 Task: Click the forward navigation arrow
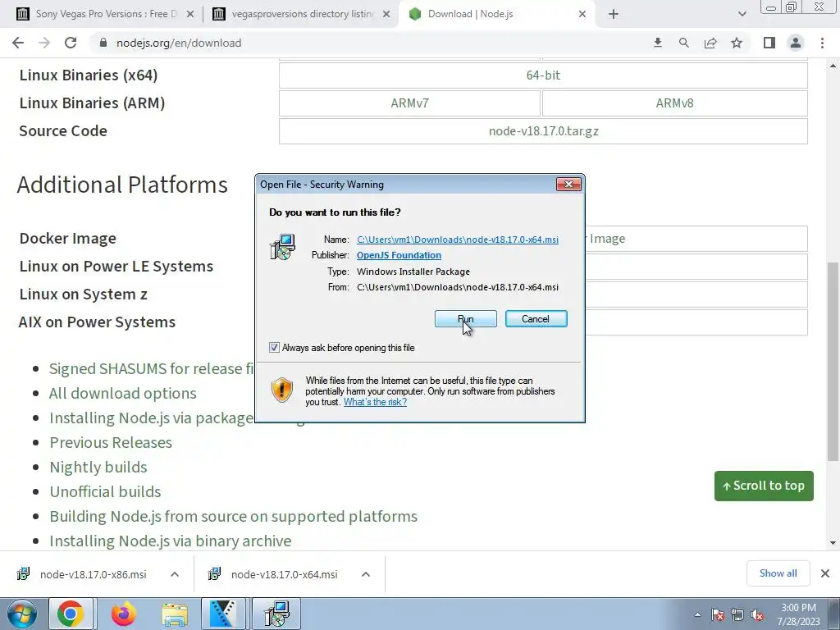(x=44, y=43)
